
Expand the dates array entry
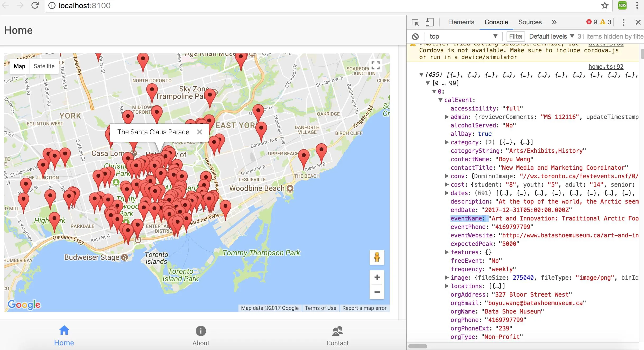447,193
